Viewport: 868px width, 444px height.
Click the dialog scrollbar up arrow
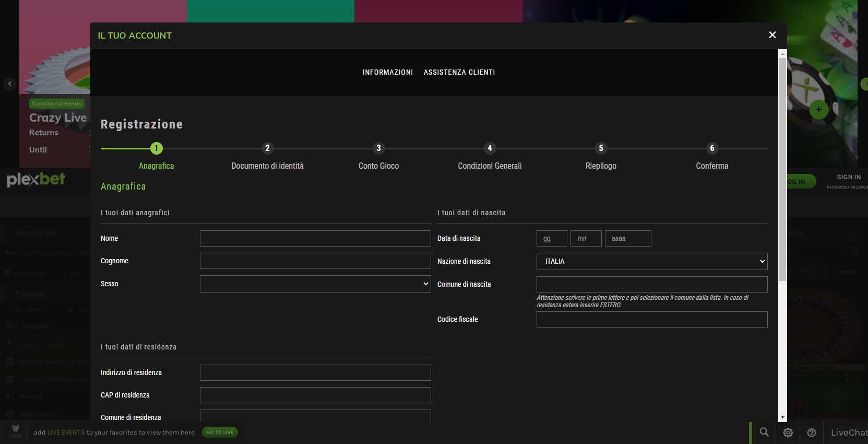[x=782, y=53]
